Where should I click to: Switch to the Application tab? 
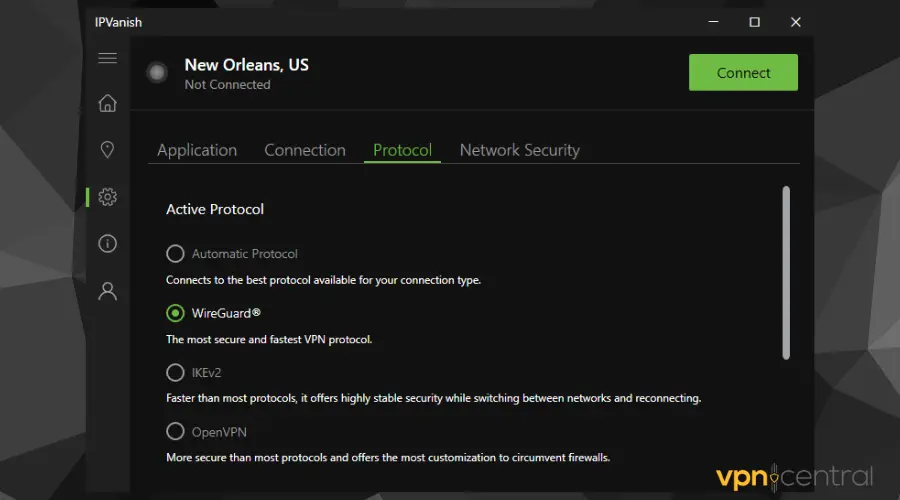(197, 150)
